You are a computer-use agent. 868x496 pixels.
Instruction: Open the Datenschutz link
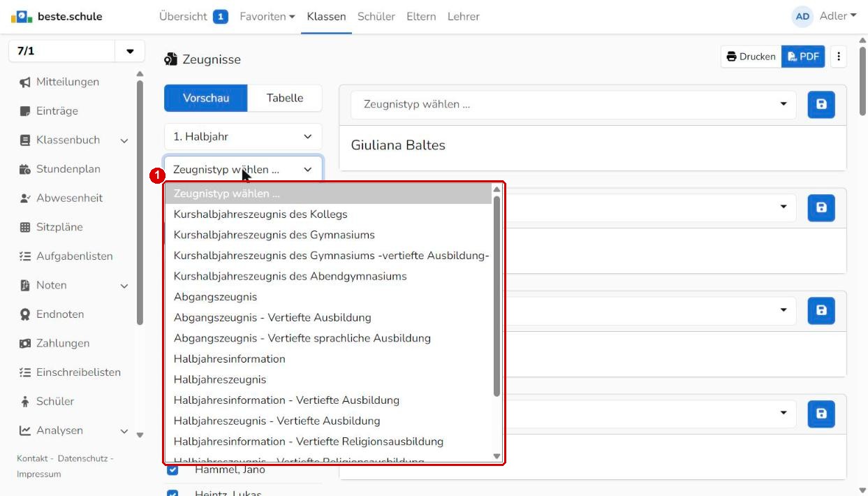tap(82, 458)
